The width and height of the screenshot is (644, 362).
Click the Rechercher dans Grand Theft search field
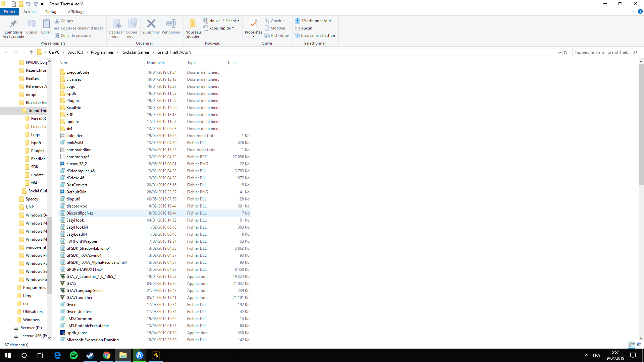(602, 52)
